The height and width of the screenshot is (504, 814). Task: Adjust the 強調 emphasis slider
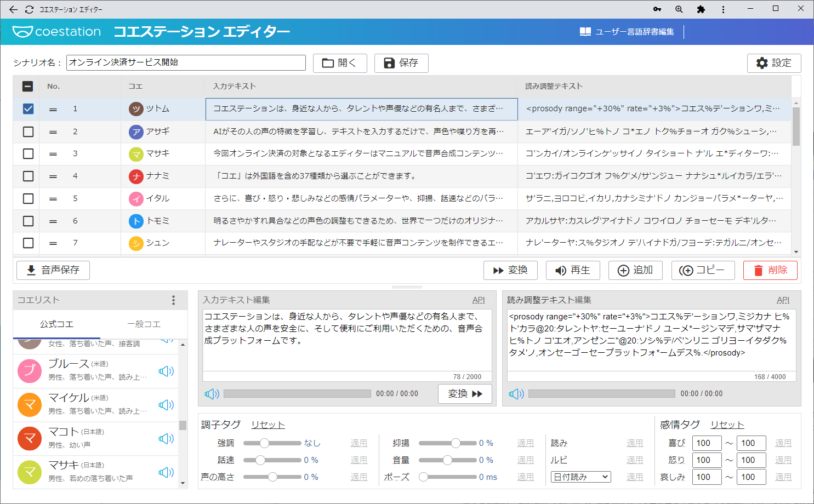click(x=272, y=443)
